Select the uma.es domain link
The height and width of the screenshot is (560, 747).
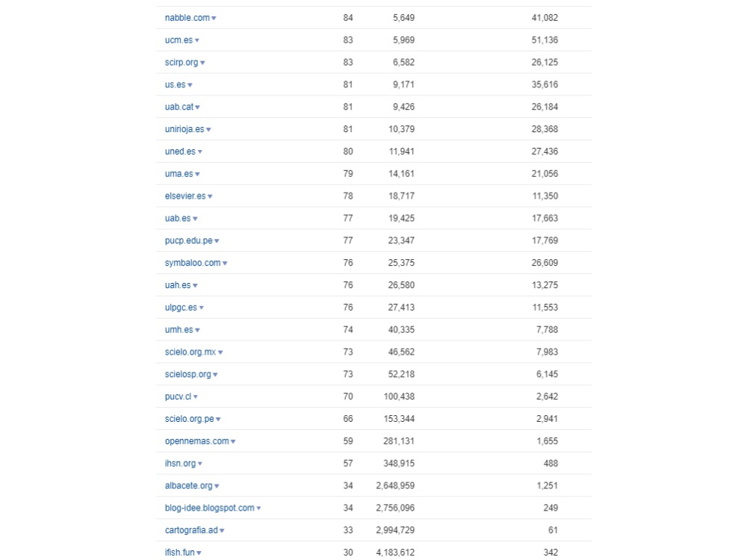pos(179,174)
